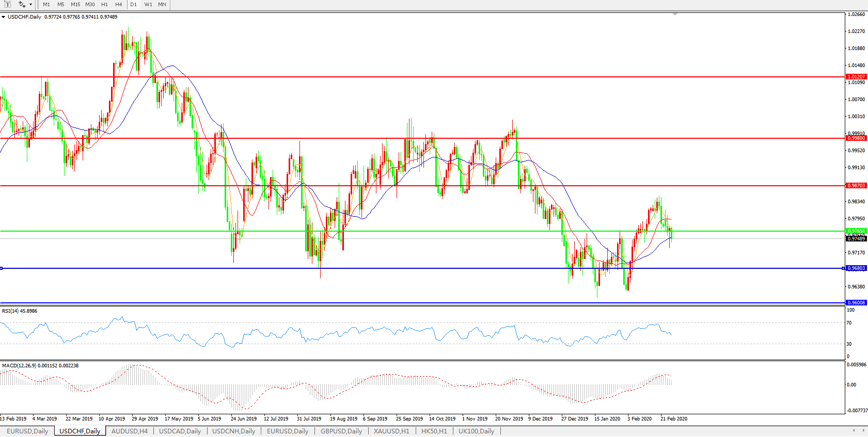Select the text label tool icon
Viewport: 868px width, 437px height.
point(7,4)
